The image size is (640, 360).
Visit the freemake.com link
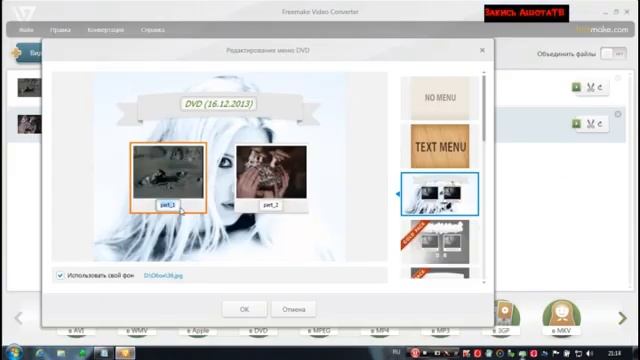pos(602,29)
